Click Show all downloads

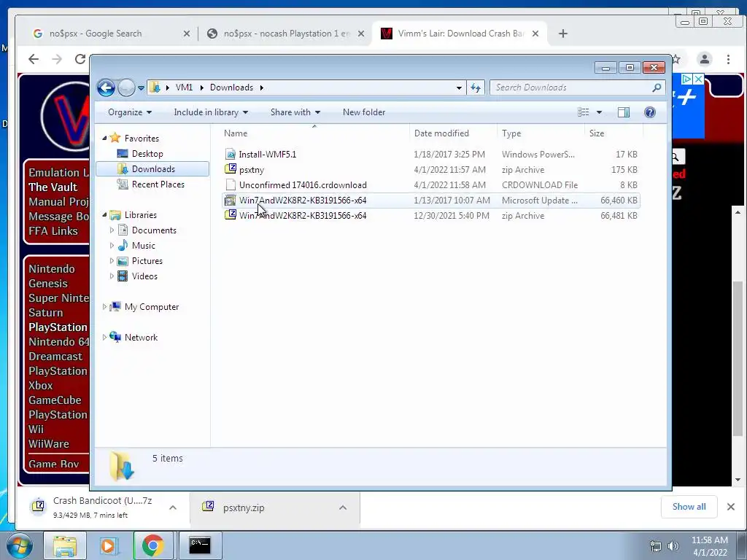(x=689, y=507)
